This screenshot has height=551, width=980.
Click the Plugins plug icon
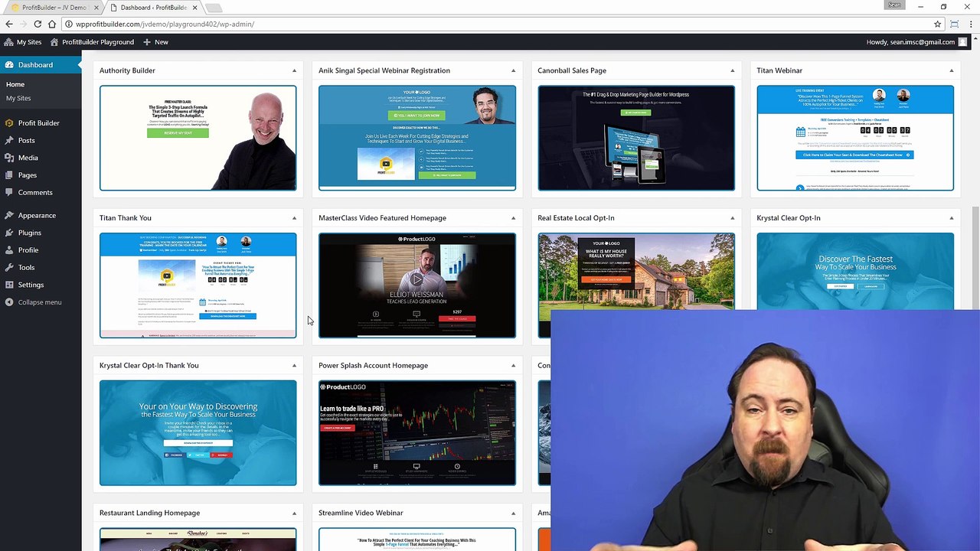point(9,233)
